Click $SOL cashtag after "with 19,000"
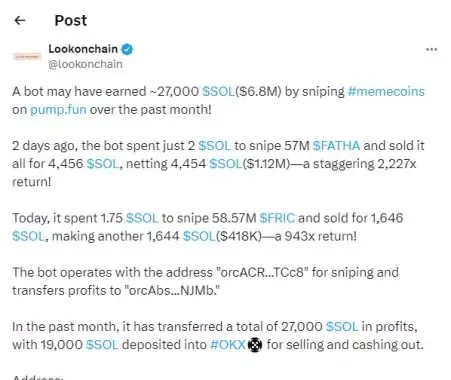This screenshot has height=380, width=451. (102, 345)
